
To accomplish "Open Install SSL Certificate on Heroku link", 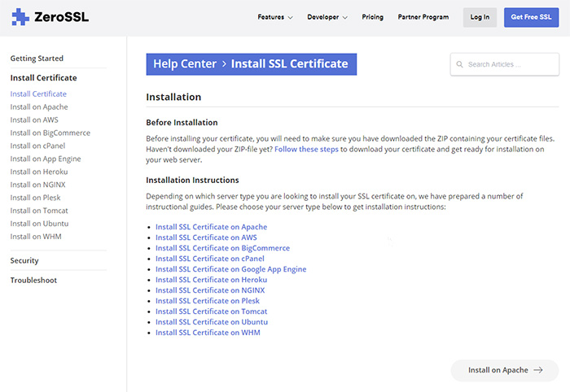I will coord(211,280).
